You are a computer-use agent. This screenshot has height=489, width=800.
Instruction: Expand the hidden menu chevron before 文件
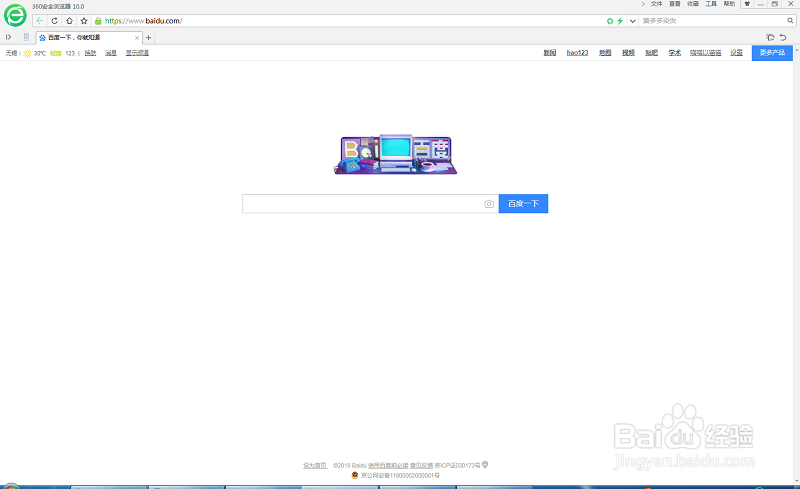tap(643, 4)
